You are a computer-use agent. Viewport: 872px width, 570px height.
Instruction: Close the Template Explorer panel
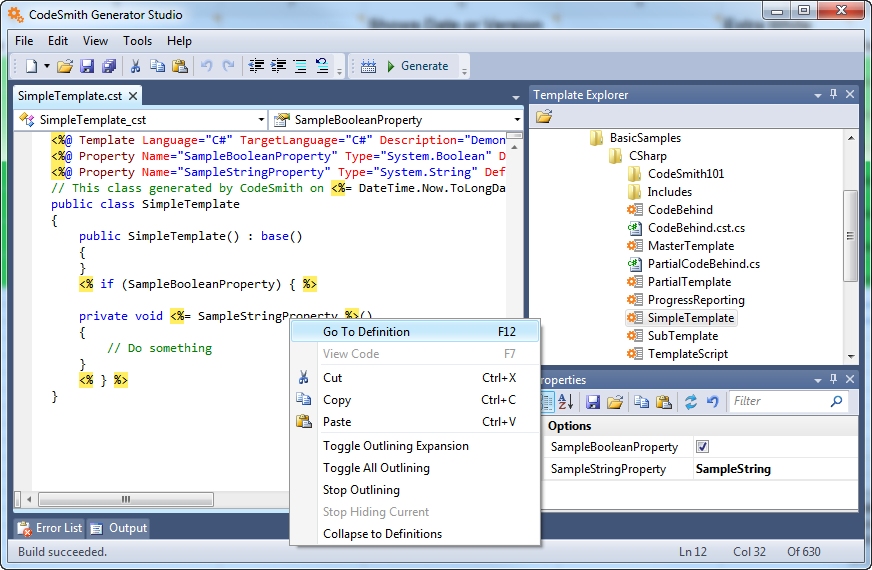tap(850, 95)
